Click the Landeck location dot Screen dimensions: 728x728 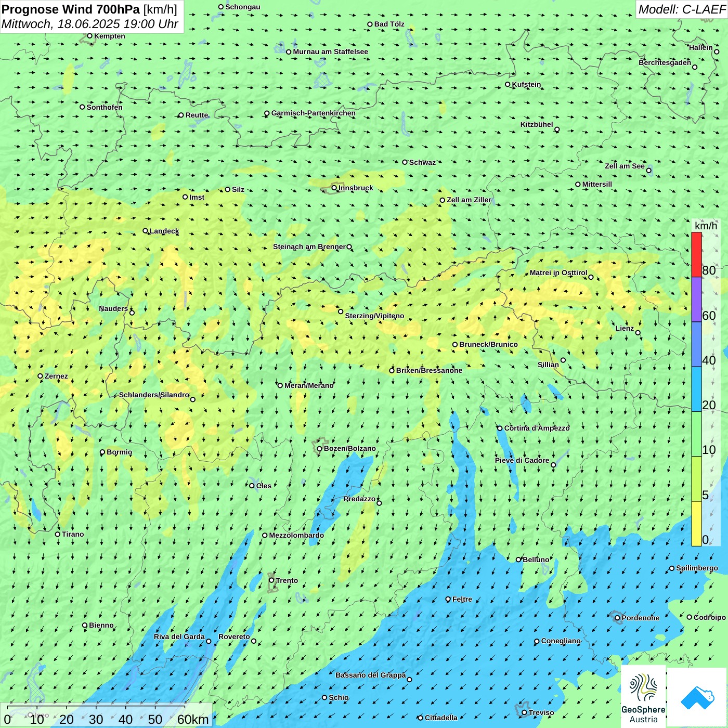tap(145, 231)
